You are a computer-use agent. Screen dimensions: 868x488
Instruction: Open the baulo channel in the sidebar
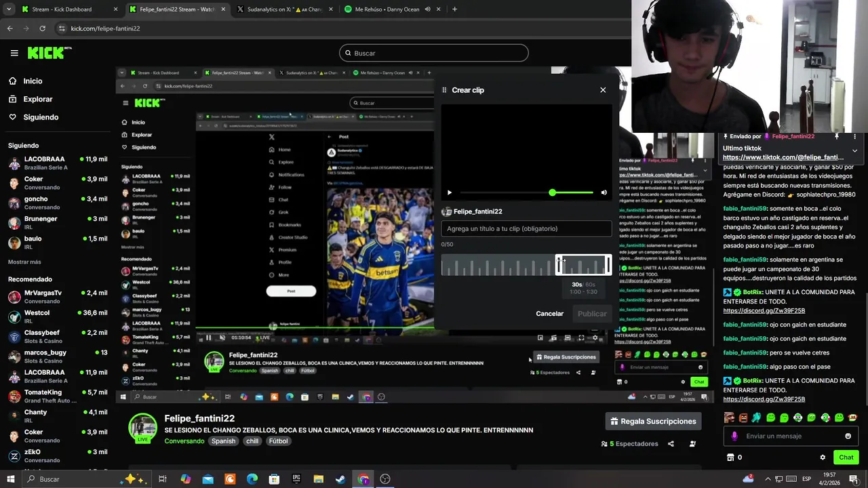click(x=58, y=243)
